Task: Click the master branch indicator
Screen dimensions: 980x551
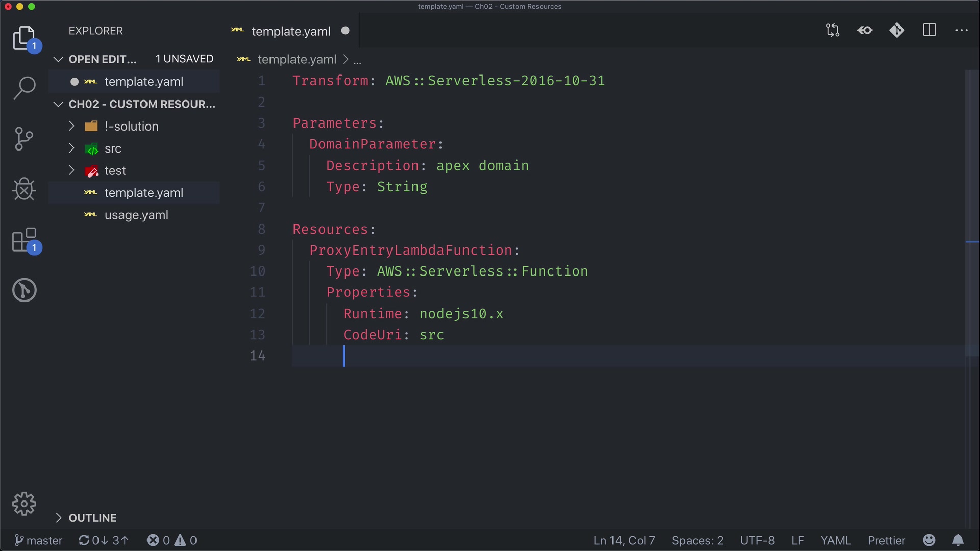Action: [39, 540]
